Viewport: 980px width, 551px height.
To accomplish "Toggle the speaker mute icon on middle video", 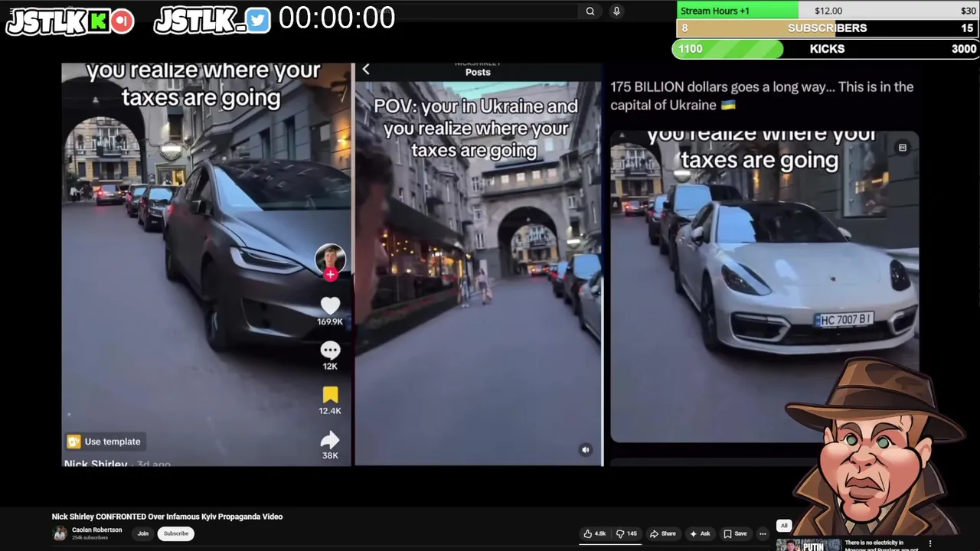I will pyautogui.click(x=586, y=450).
